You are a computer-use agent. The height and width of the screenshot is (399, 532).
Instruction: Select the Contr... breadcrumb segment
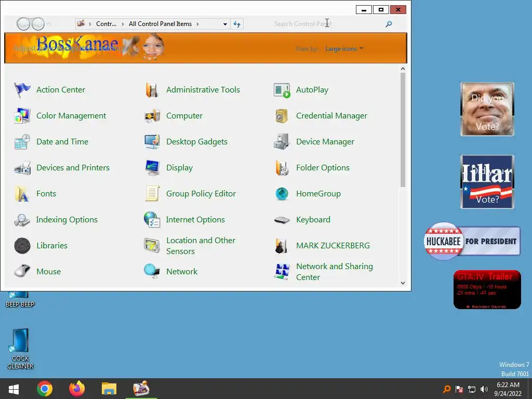(x=106, y=24)
